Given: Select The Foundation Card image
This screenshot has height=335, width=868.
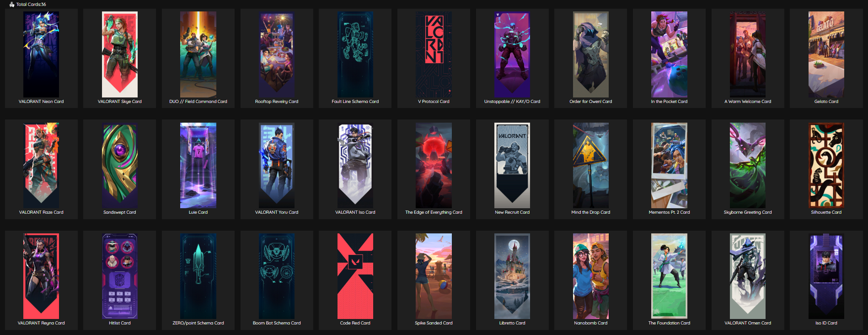Looking at the screenshot, I should 669,276.
